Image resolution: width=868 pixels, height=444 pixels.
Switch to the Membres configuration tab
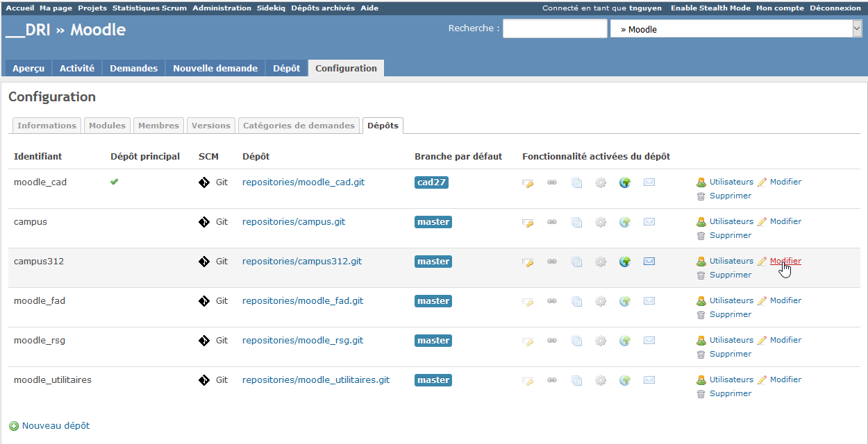[158, 126]
